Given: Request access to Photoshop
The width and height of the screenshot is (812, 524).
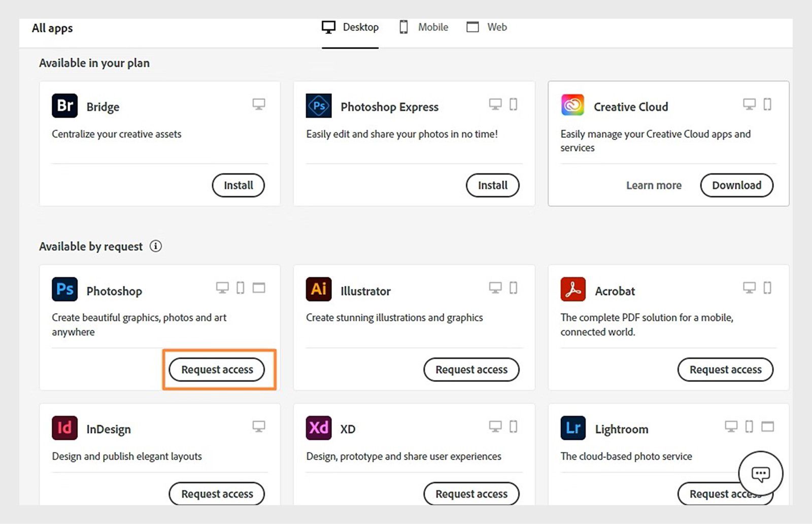Looking at the screenshot, I should pos(217,369).
